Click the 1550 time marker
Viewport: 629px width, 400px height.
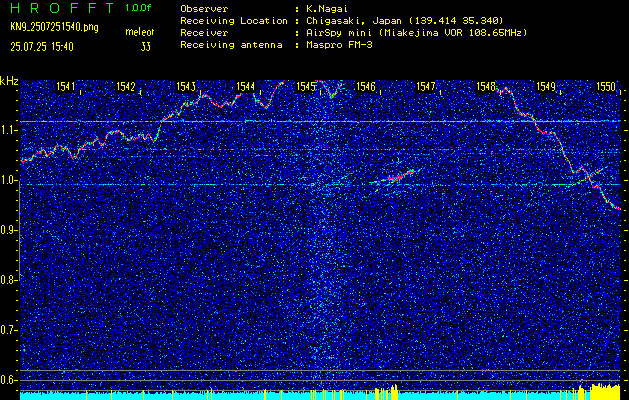coord(606,86)
